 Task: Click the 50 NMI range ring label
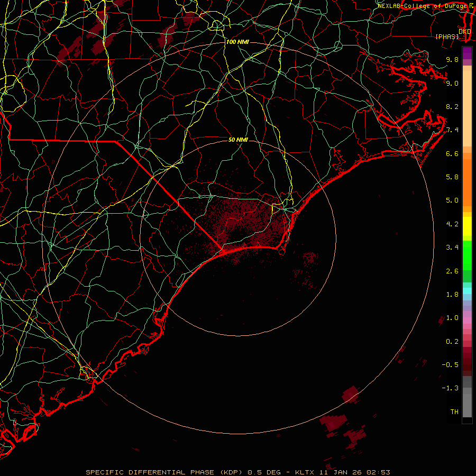tap(238, 140)
